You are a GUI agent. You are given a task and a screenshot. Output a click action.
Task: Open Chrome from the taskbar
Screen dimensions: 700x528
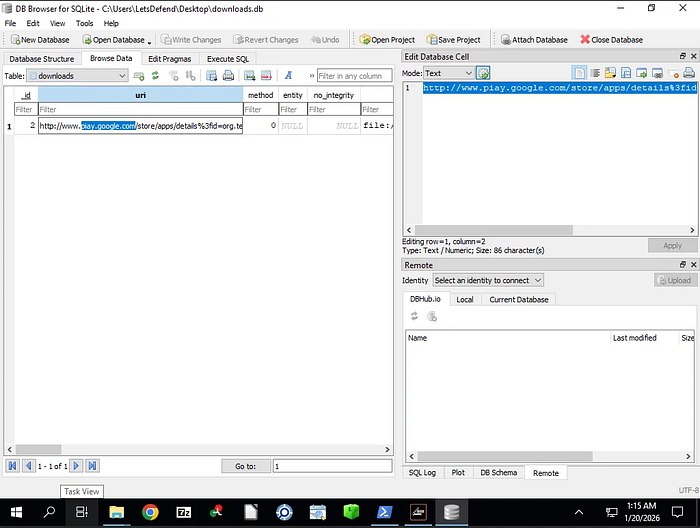tap(150, 512)
